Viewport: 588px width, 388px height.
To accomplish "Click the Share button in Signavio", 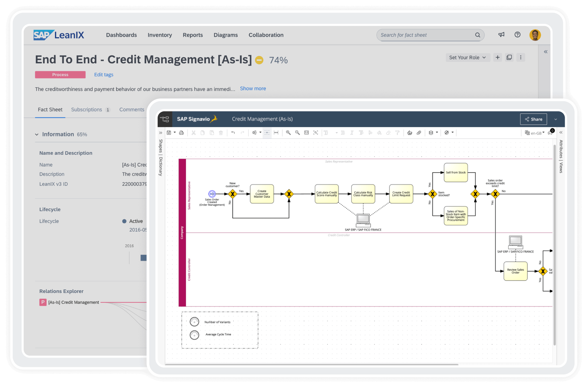I will [x=533, y=119].
